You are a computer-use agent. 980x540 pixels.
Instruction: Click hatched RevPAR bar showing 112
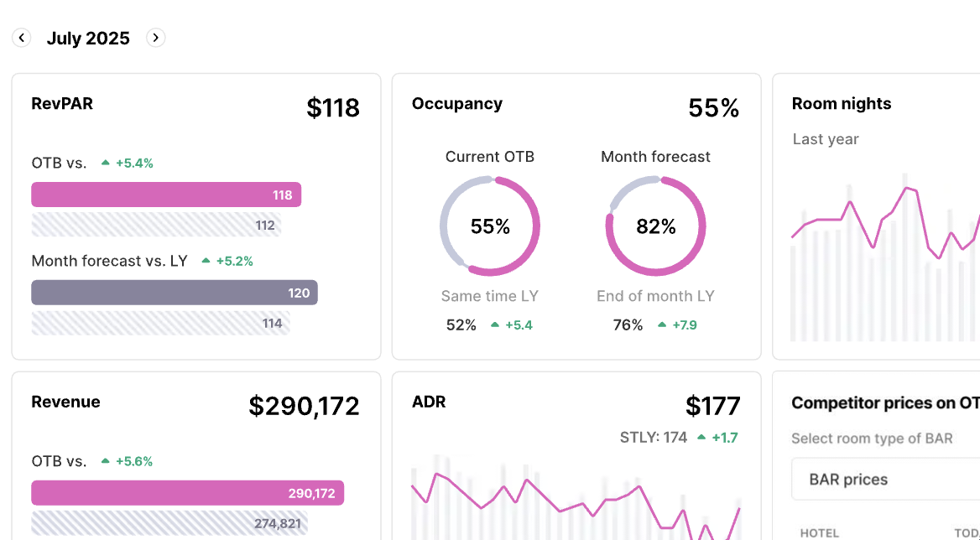156,225
